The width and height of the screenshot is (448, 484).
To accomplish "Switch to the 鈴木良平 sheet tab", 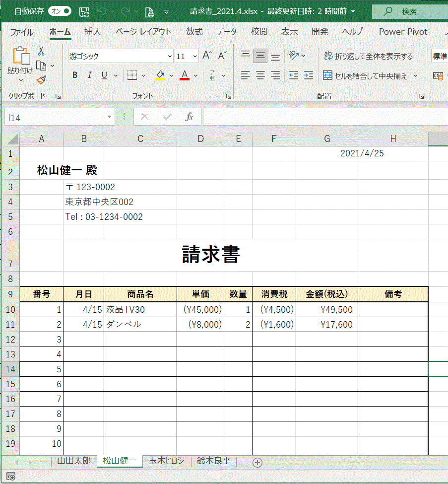I will click(213, 461).
